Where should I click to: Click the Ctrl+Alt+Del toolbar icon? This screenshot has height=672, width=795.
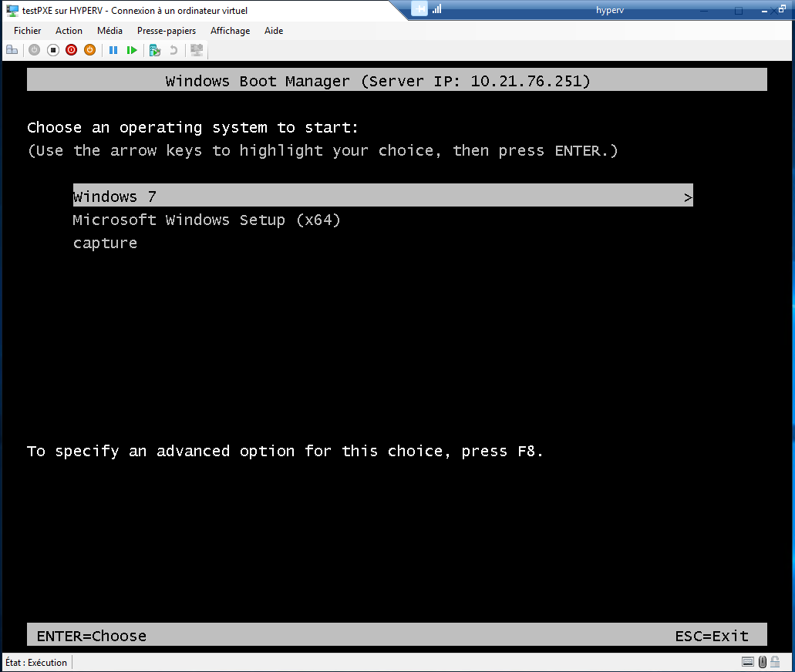[x=12, y=50]
